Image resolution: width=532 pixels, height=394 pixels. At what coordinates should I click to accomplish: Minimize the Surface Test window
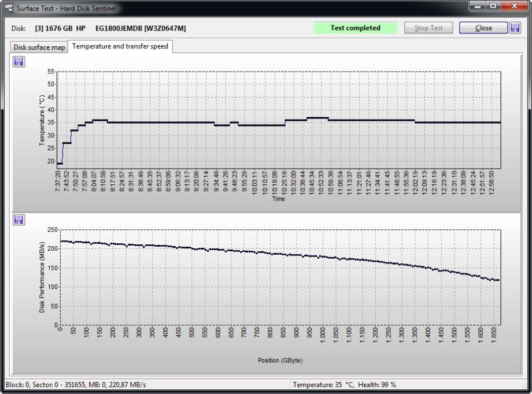click(x=478, y=6)
